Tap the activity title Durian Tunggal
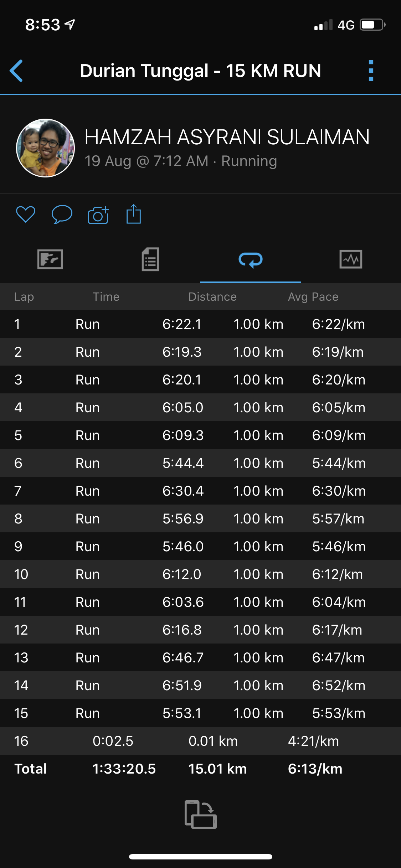This screenshot has width=401, height=868. (x=200, y=71)
